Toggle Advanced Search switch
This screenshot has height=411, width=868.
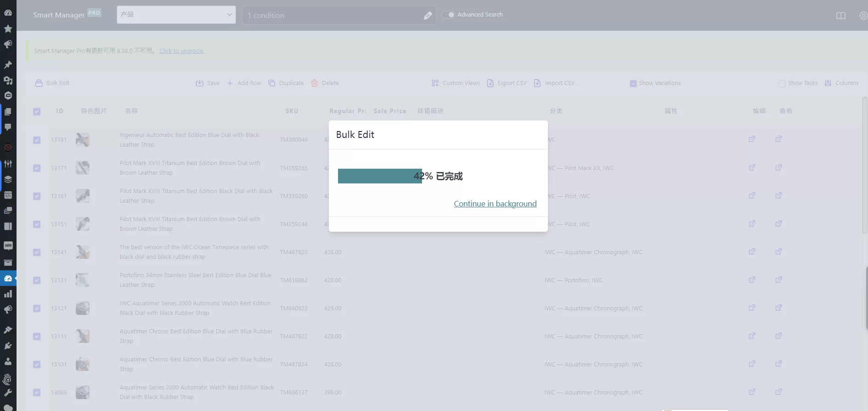448,15
